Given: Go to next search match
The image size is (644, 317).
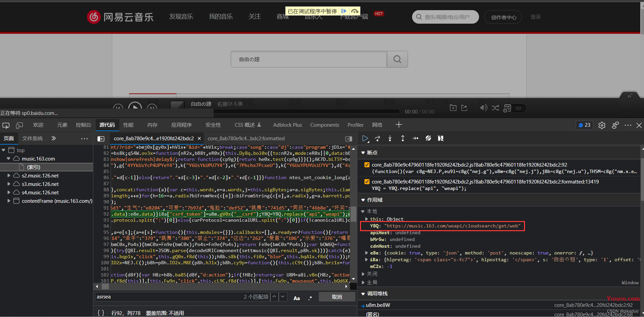Looking at the screenshot, I should tap(283, 297).
